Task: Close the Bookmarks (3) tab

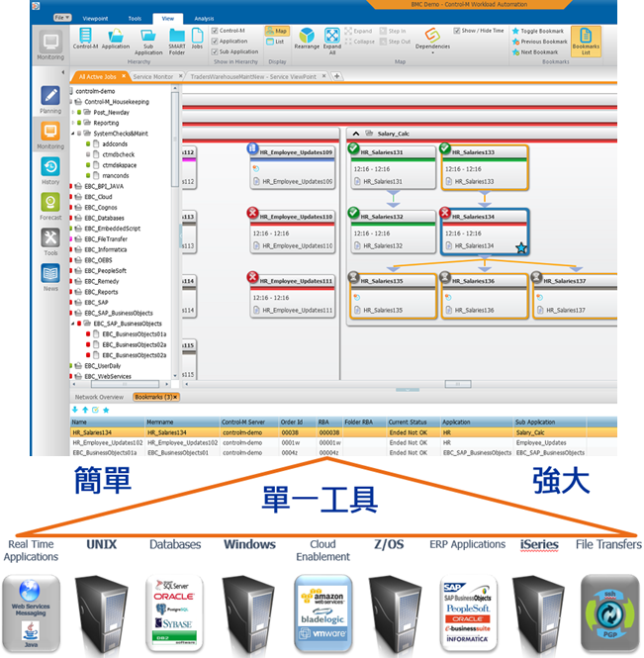Action: 175,397
